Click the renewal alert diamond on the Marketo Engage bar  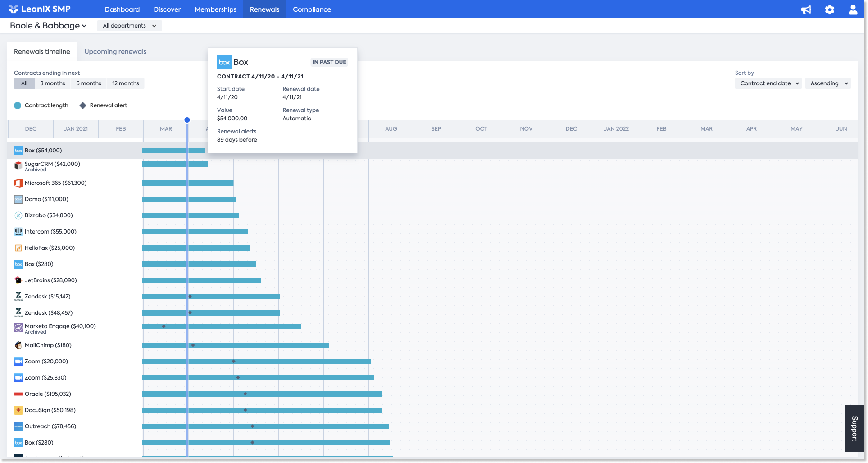[x=164, y=326]
